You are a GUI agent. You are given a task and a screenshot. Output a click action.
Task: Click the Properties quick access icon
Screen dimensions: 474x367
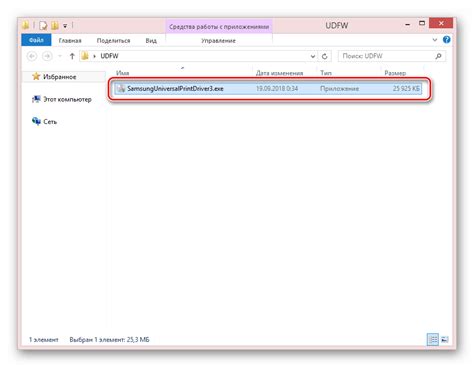pyautogui.click(x=43, y=25)
